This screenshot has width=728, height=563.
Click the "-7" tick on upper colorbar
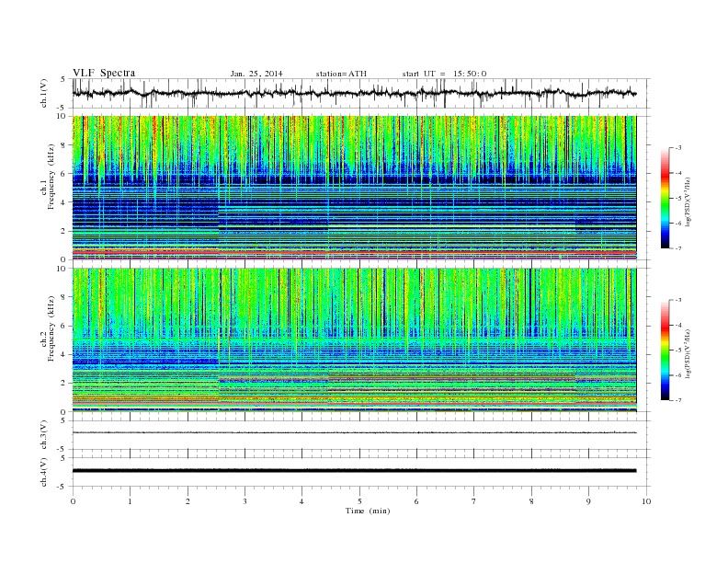[x=678, y=248]
